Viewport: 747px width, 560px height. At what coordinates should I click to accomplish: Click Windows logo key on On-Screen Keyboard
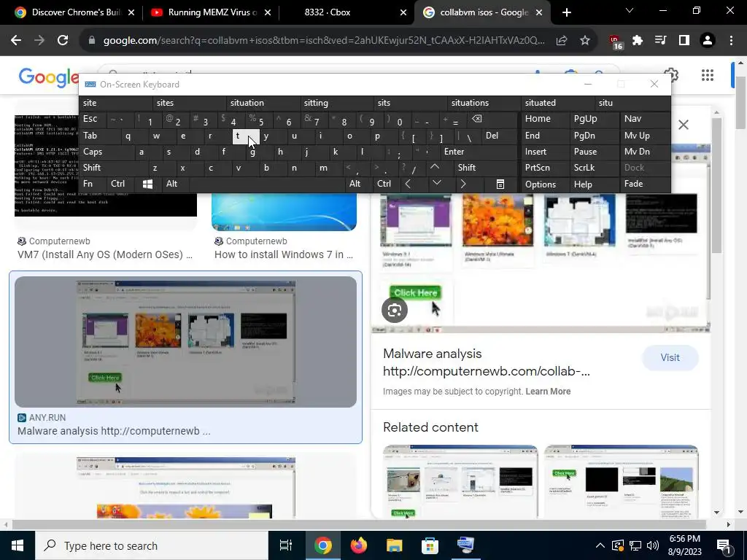(147, 184)
